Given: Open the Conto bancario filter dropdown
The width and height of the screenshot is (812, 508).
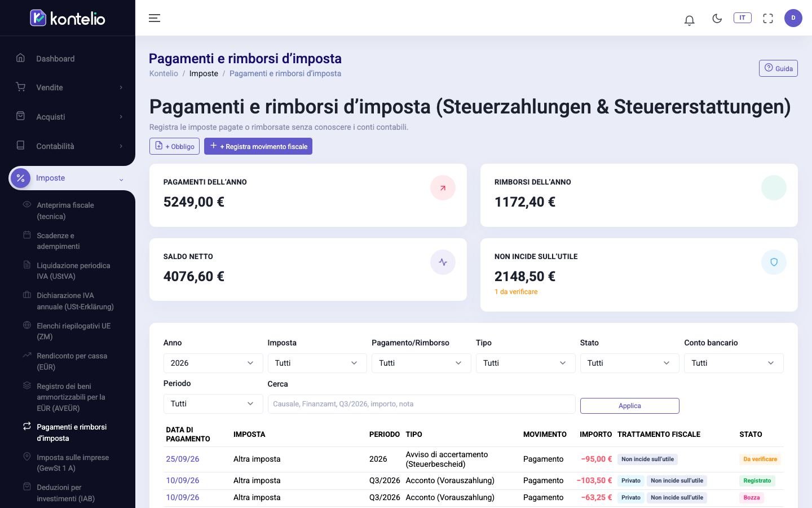Looking at the screenshot, I should (x=734, y=363).
